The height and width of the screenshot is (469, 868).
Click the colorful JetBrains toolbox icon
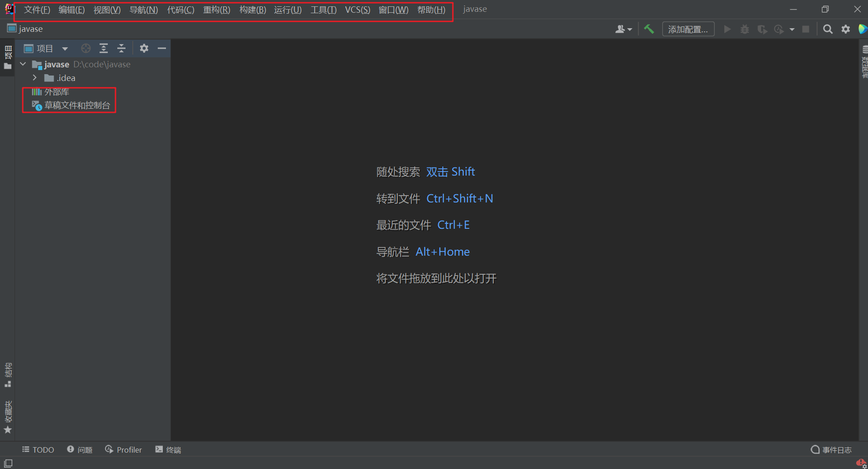pyautogui.click(x=862, y=29)
